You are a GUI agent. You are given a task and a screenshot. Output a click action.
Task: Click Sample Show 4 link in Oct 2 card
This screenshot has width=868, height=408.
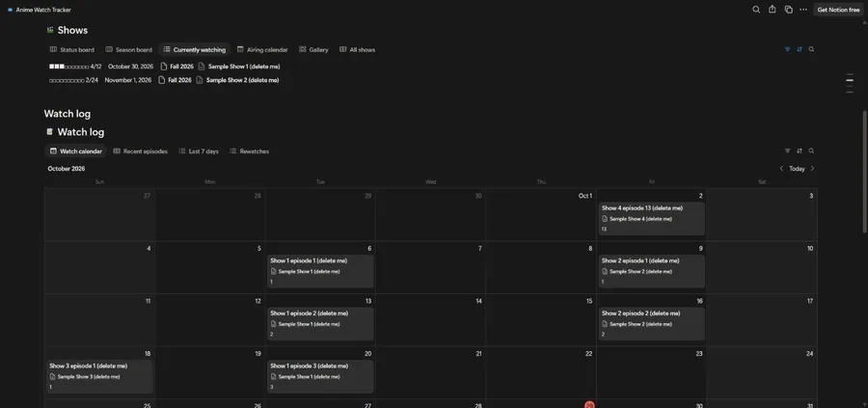[637, 219]
